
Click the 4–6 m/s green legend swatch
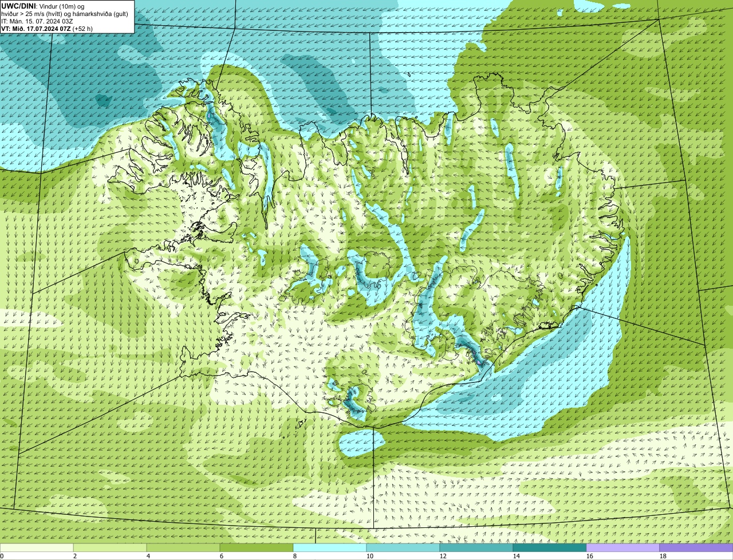point(183,548)
